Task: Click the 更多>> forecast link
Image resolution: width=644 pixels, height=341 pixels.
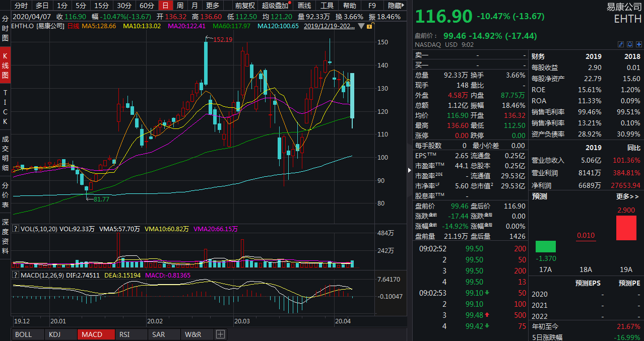Action: tap(627, 196)
